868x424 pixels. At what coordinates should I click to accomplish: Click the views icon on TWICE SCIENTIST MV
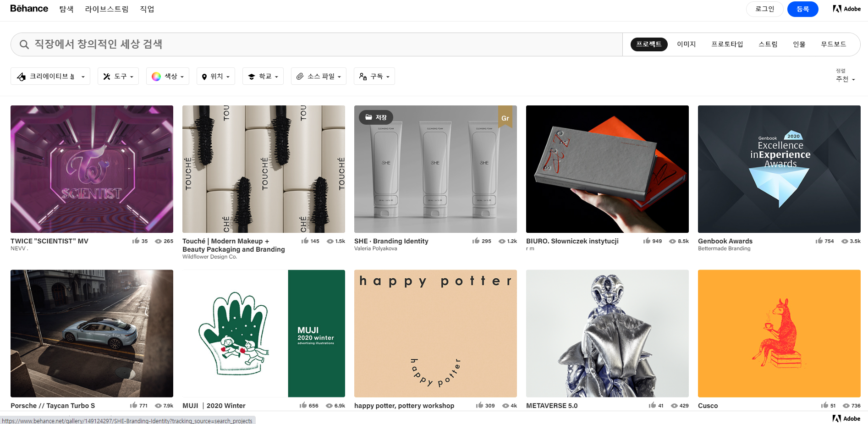click(158, 241)
